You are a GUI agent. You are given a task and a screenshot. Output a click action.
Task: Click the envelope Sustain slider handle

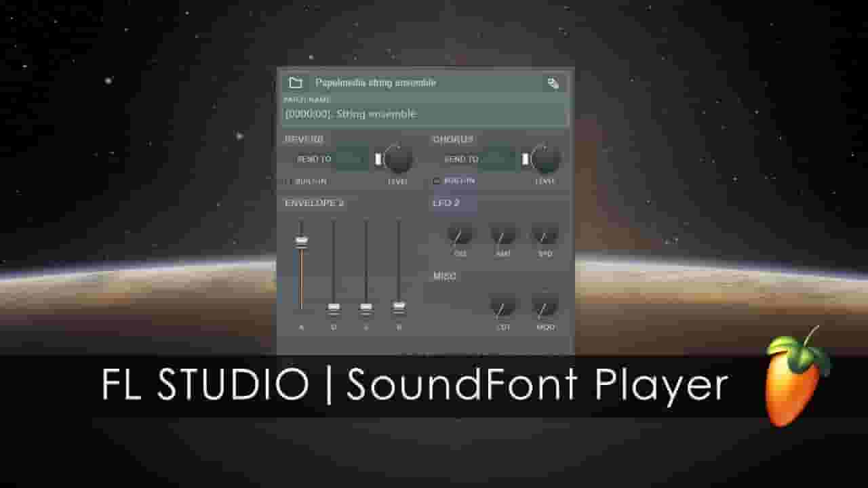pyautogui.click(x=366, y=308)
